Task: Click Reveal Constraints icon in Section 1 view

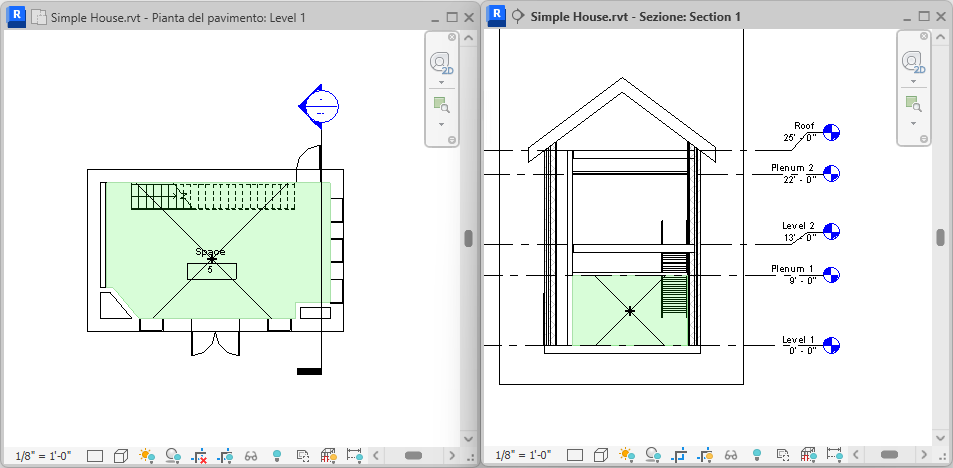Action: pyautogui.click(x=834, y=455)
